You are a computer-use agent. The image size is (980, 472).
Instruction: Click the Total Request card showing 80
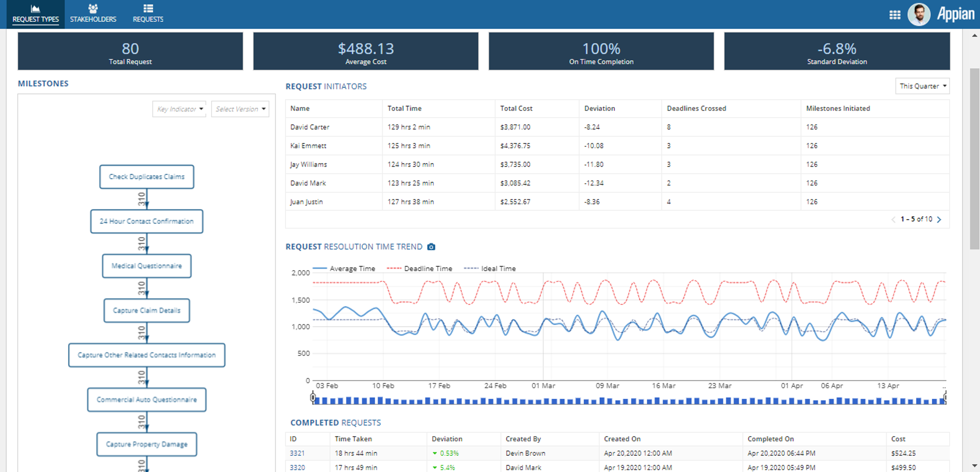pos(130,51)
